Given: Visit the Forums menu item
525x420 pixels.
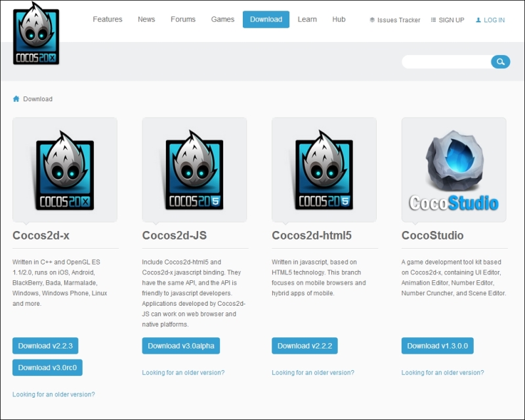Looking at the screenshot, I should tap(183, 20).
